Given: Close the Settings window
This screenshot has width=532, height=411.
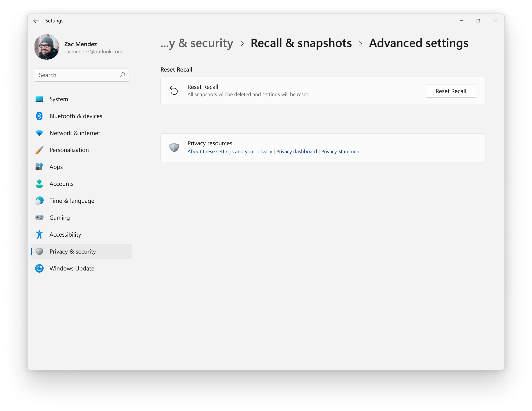Looking at the screenshot, I should coord(495,21).
